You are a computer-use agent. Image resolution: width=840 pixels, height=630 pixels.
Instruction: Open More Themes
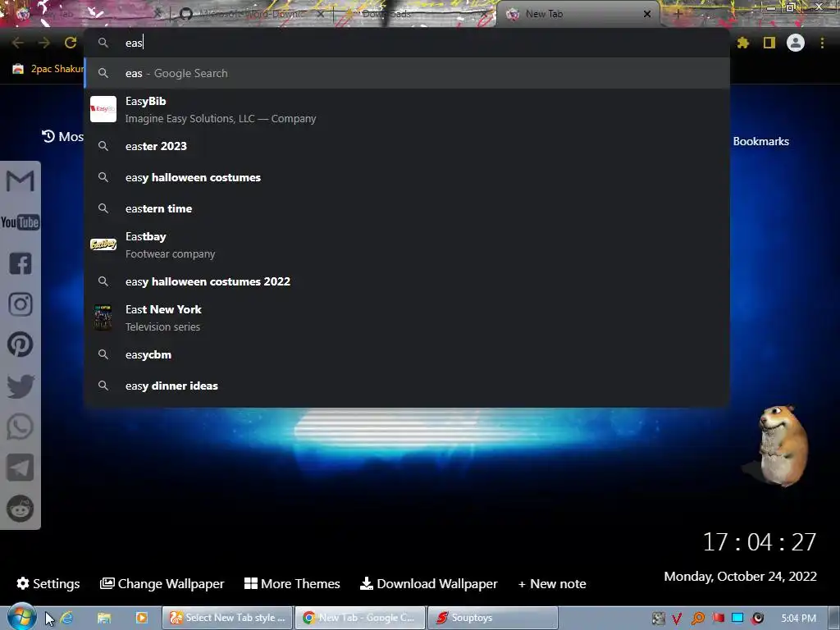click(292, 583)
